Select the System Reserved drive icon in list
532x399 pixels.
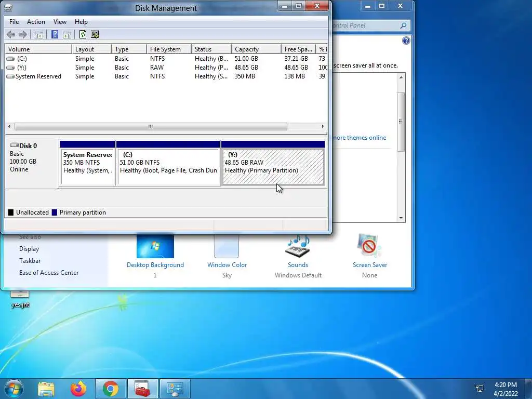click(x=10, y=76)
